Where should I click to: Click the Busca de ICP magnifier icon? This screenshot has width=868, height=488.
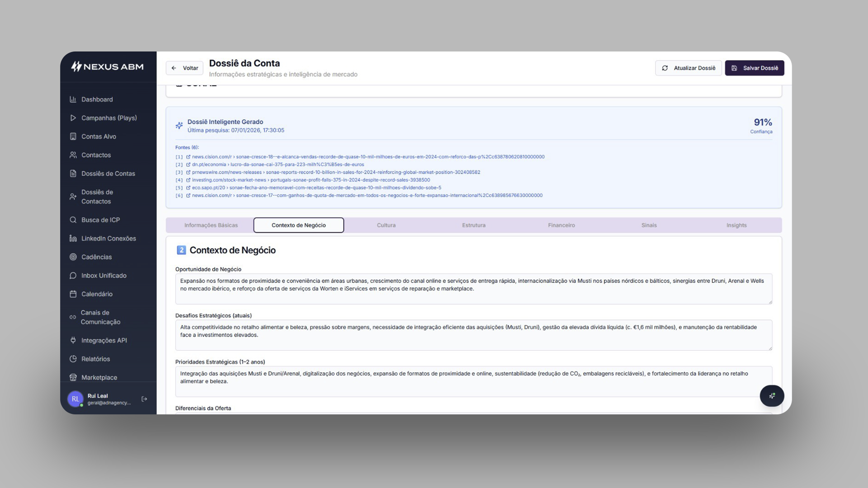[73, 220]
